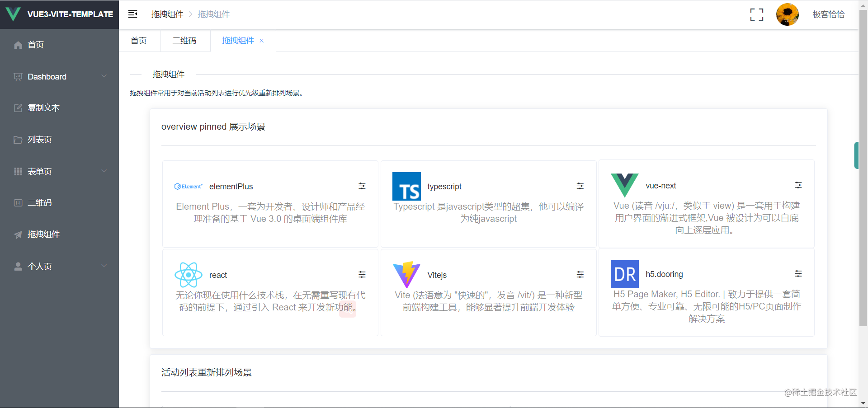
Task: Click the scrollbar down arrow
Action: pos(863,403)
